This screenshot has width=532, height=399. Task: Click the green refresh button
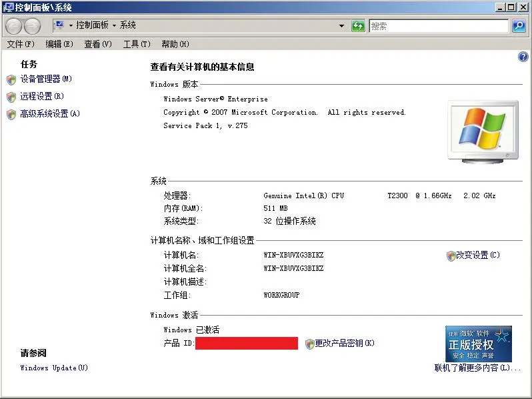tap(358, 26)
